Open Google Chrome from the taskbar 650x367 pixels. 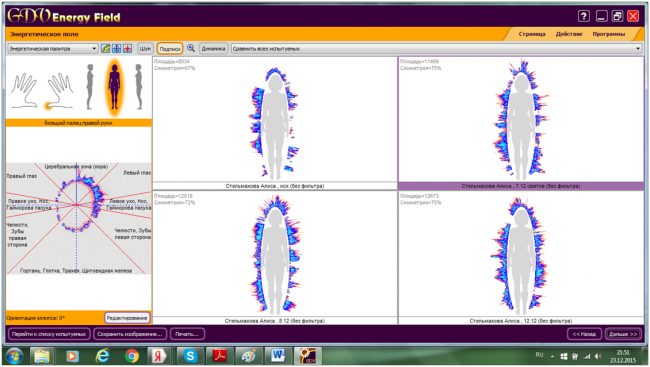click(132, 356)
